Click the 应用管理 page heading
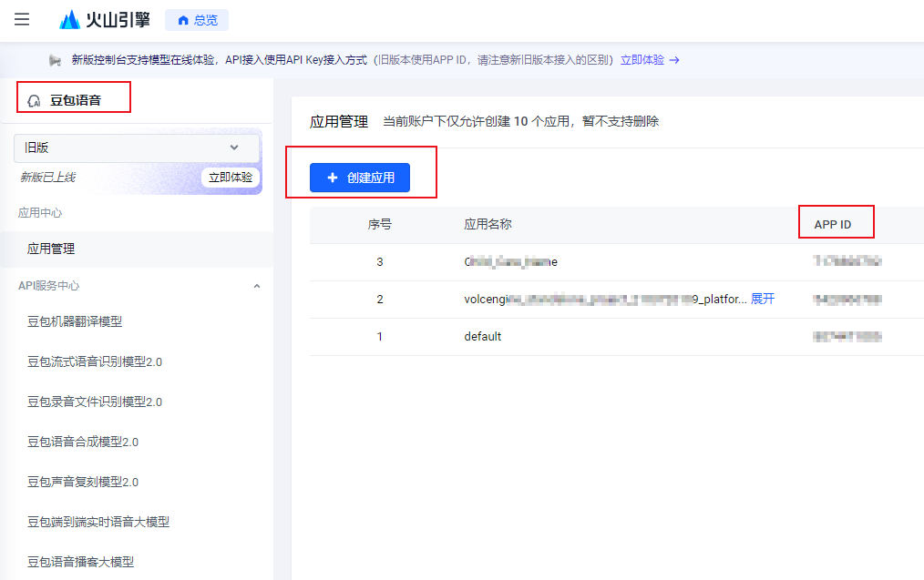 pos(339,122)
